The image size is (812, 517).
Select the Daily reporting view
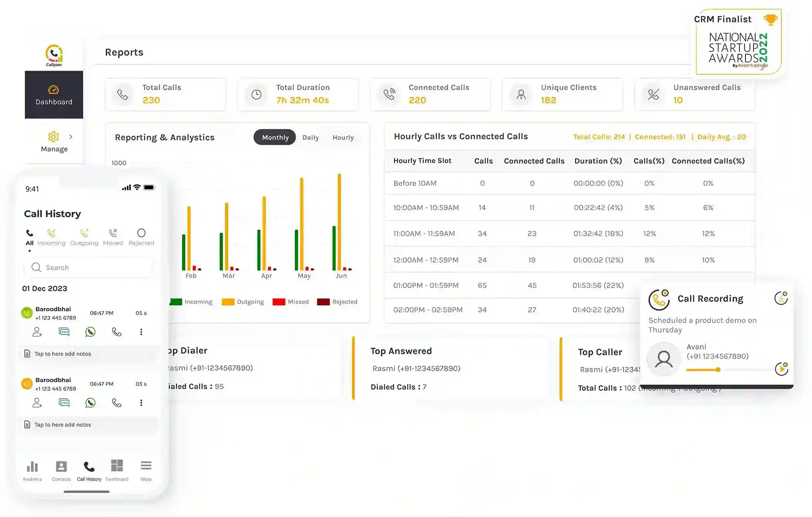pos(310,137)
